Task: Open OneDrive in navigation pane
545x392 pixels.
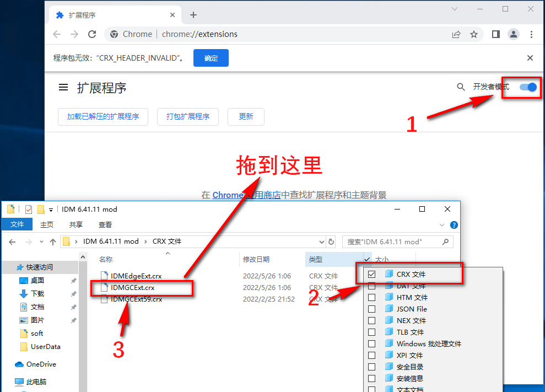Action: point(41,364)
